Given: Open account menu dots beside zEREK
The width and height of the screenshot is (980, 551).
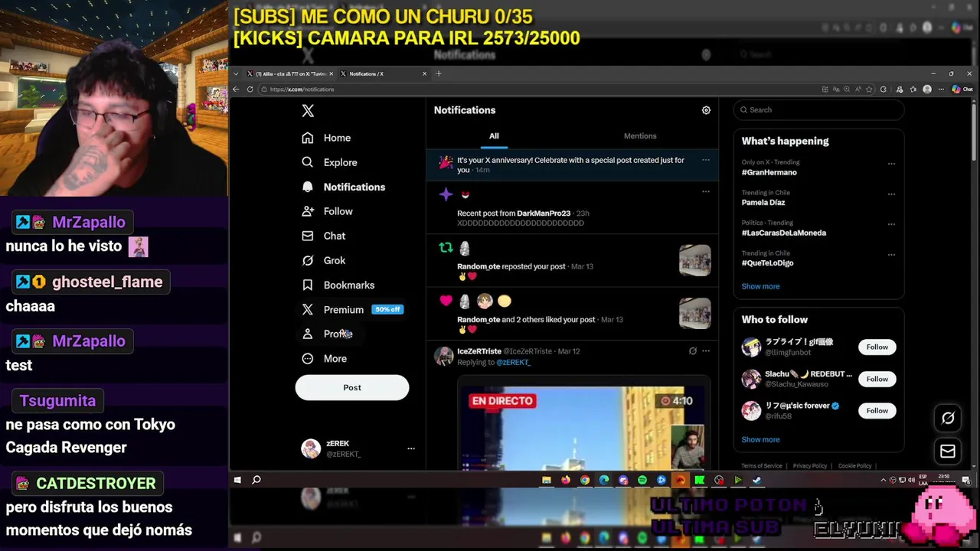Looking at the screenshot, I should (411, 448).
